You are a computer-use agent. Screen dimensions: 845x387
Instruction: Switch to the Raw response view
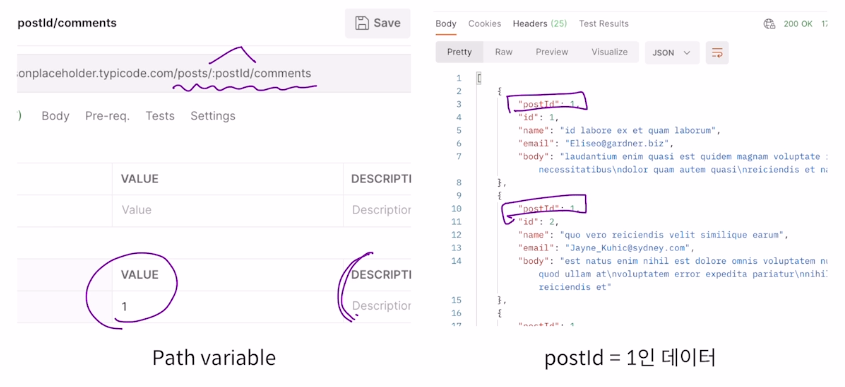pyautogui.click(x=504, y=52)
